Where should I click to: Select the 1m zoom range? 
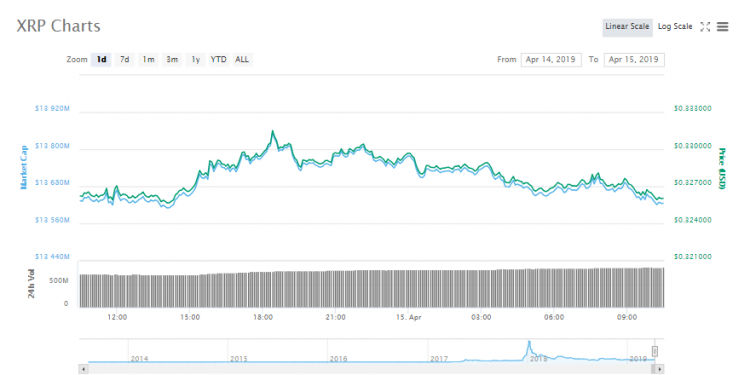[x=148, y=60]
